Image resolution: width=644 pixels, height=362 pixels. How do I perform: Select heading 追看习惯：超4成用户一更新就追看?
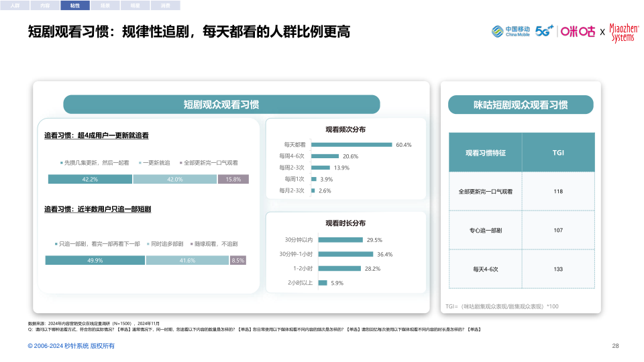pos(97,135)
